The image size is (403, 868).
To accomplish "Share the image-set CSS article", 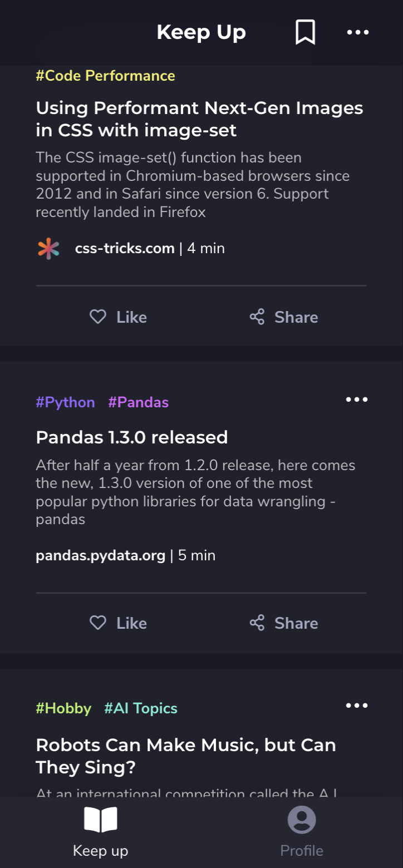I will [284, 317].
